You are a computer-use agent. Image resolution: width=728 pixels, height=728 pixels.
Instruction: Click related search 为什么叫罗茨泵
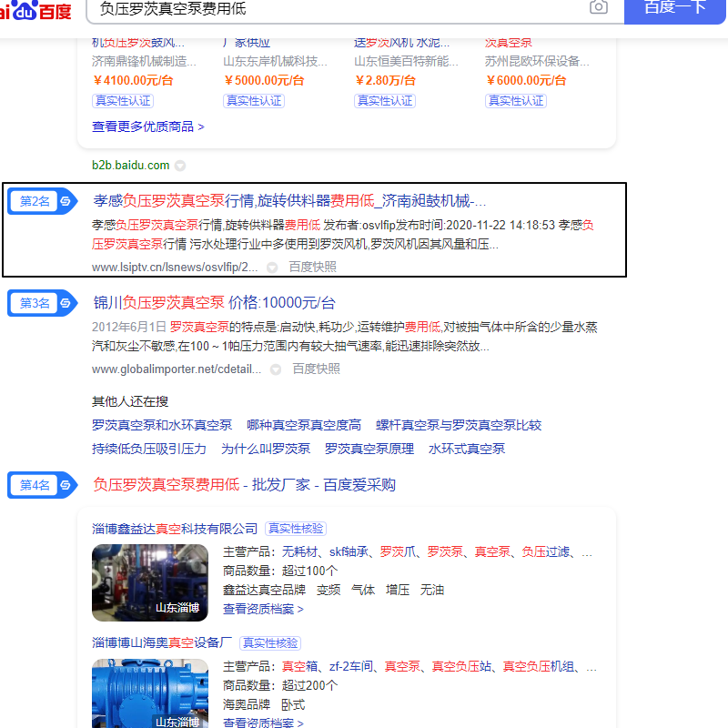pyautogui.click(x=266, y=449)
